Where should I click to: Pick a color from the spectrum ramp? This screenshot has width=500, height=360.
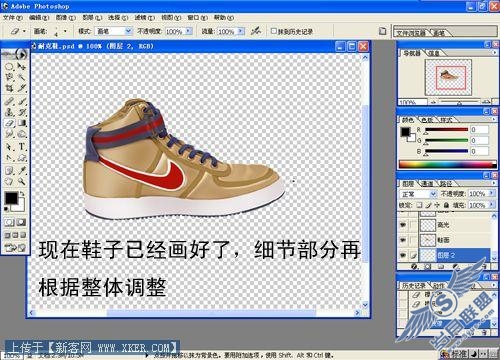coord(447,164)
